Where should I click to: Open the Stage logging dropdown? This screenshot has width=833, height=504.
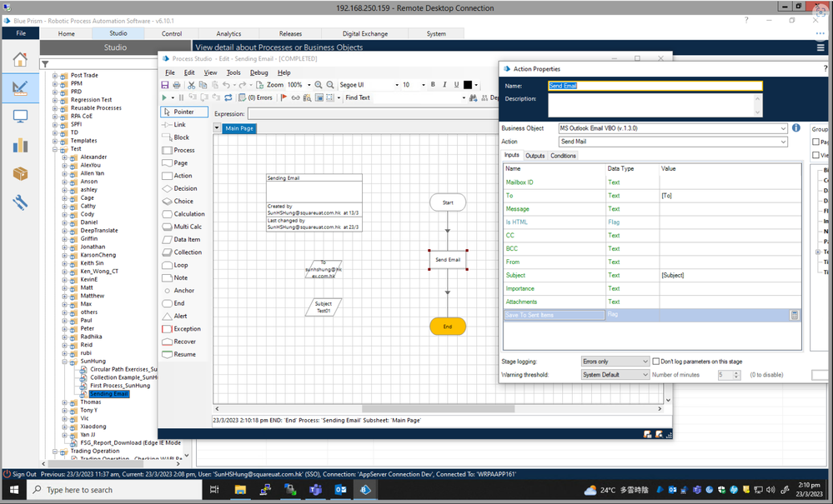(615, 362)
